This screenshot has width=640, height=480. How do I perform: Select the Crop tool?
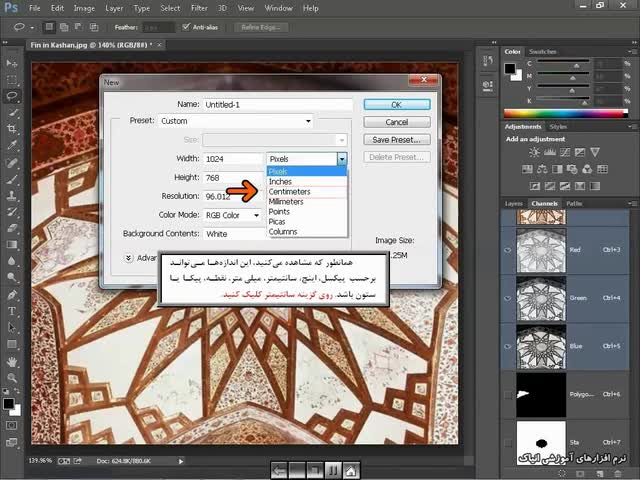(x=12, y=129)
